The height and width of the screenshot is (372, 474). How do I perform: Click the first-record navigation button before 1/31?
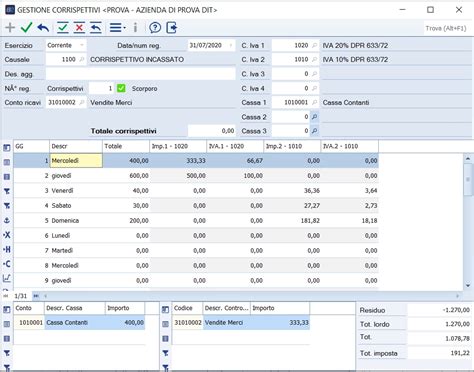click(6, 296)
